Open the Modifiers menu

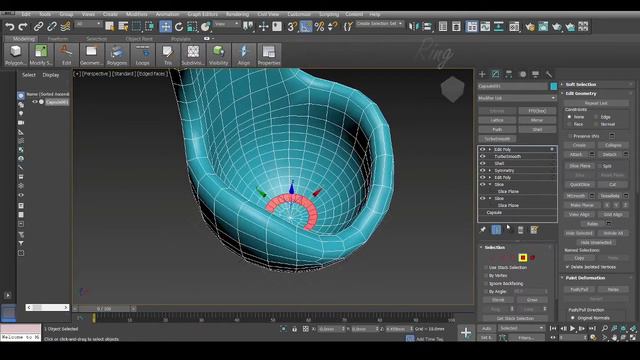(x=137, y=14)
